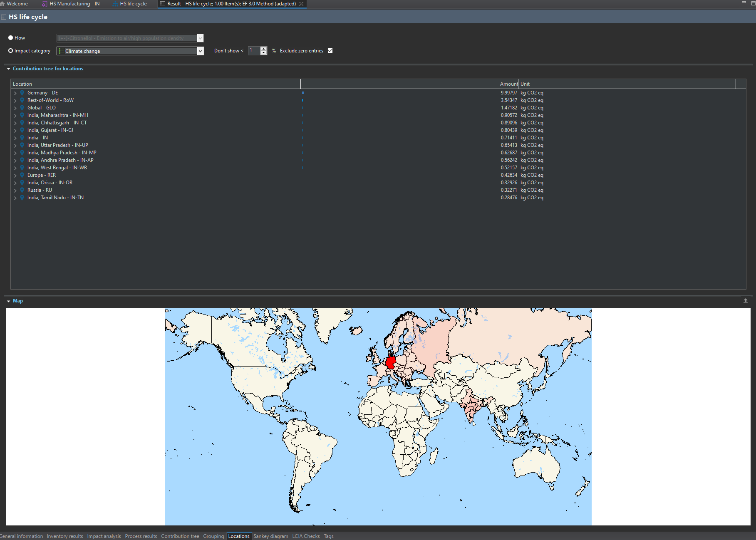Increase the Don't show threshold value
This screenshot has height=540, width=756.
(x=264, y=49)
